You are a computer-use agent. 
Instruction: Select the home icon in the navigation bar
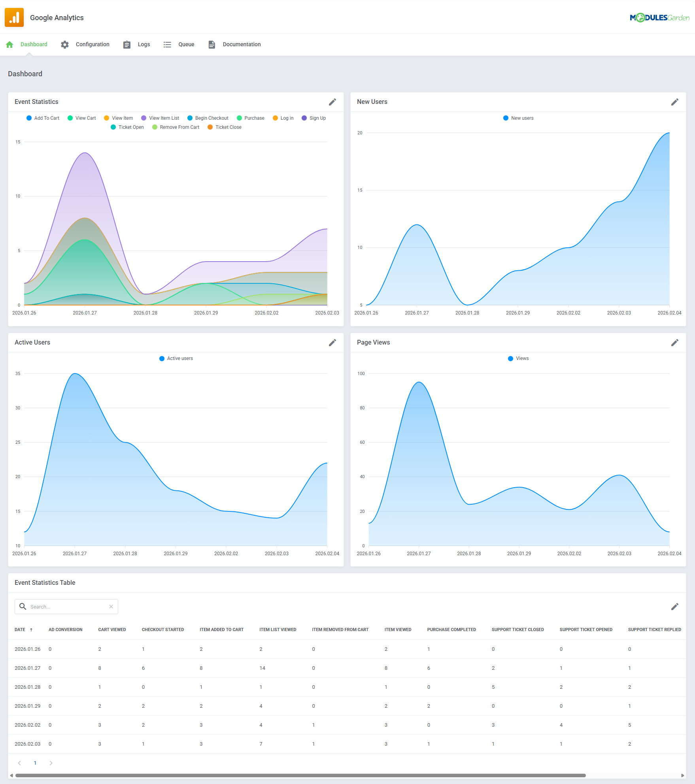[x=9, y=44]
